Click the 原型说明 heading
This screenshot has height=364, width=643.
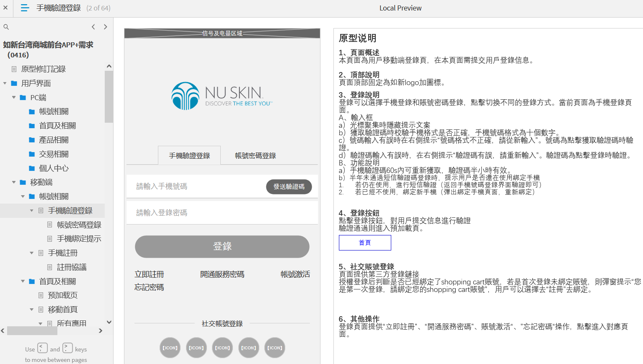pyautogui.click(x=357, y=38)
